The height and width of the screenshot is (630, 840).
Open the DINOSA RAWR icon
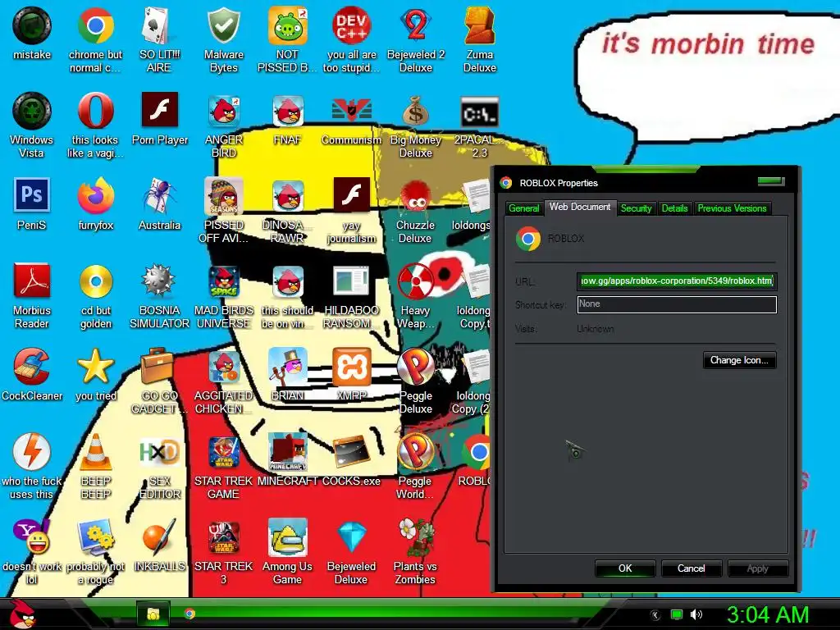(288, 195)
